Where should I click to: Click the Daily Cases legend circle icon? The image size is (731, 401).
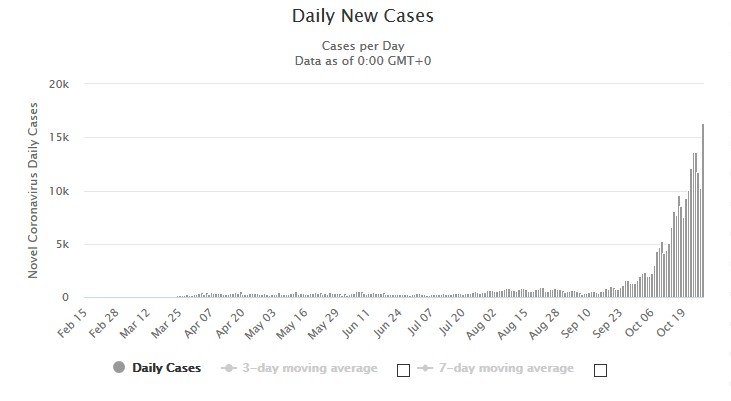coord(119,367)
